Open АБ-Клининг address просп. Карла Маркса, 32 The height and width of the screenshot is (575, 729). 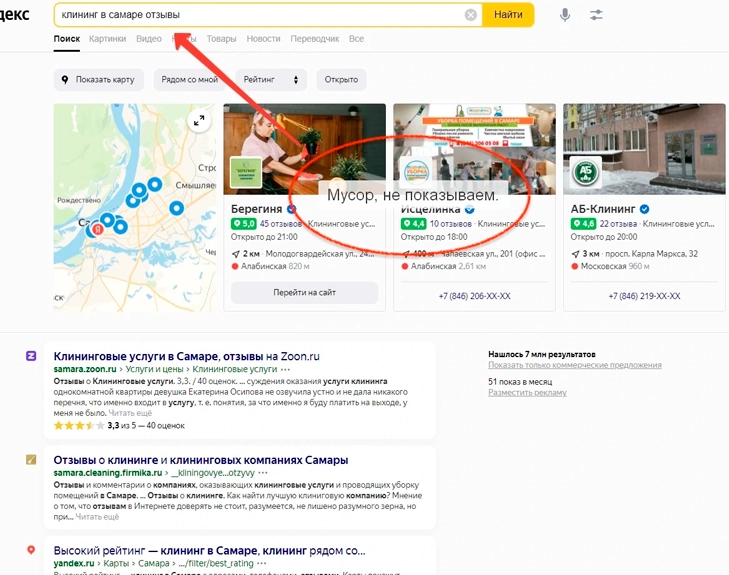(651, 254)
